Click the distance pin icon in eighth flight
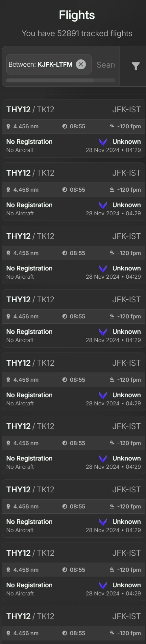This screenshot has width=146, height=644. 9,570
